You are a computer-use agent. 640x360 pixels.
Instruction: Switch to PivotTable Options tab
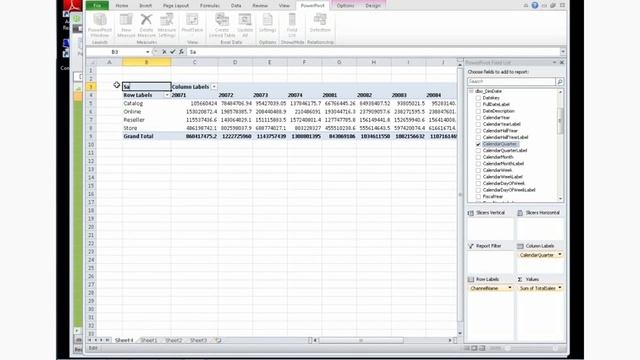345,6
